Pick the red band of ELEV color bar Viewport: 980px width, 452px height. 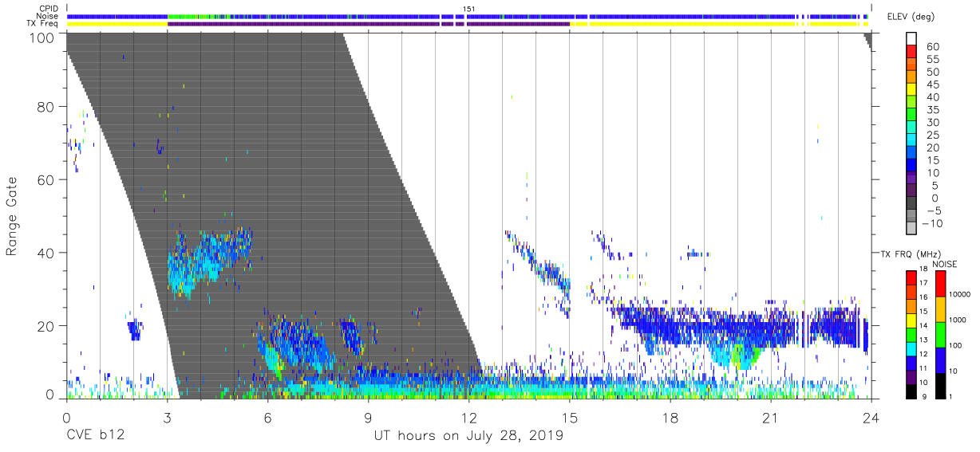pyautogui.click(x=913, y=53)
